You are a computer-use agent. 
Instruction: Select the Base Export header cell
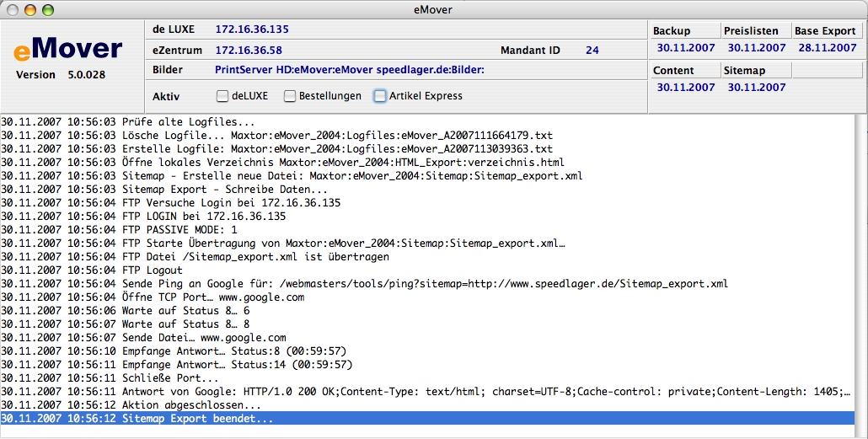[x=827, y=31]
